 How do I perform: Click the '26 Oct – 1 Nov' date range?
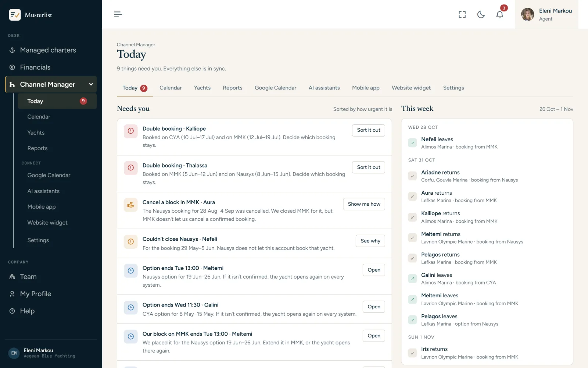tap(556, 109)
